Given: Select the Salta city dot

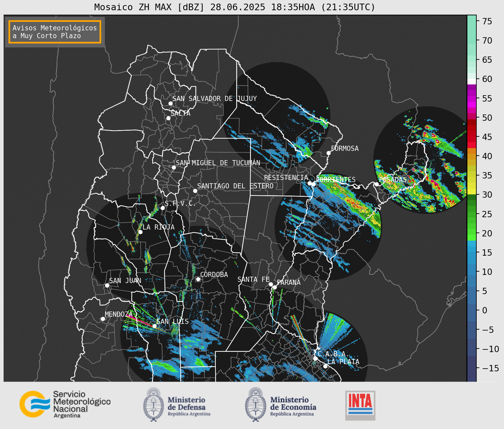Looking at the screenshot, I should pyautogui.click(x=168, y=118).
